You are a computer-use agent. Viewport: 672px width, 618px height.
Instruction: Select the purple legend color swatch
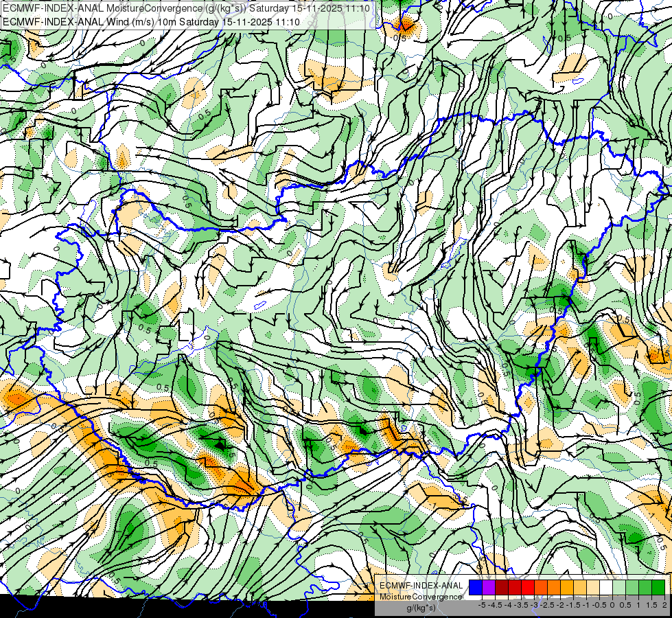[489, 587]
